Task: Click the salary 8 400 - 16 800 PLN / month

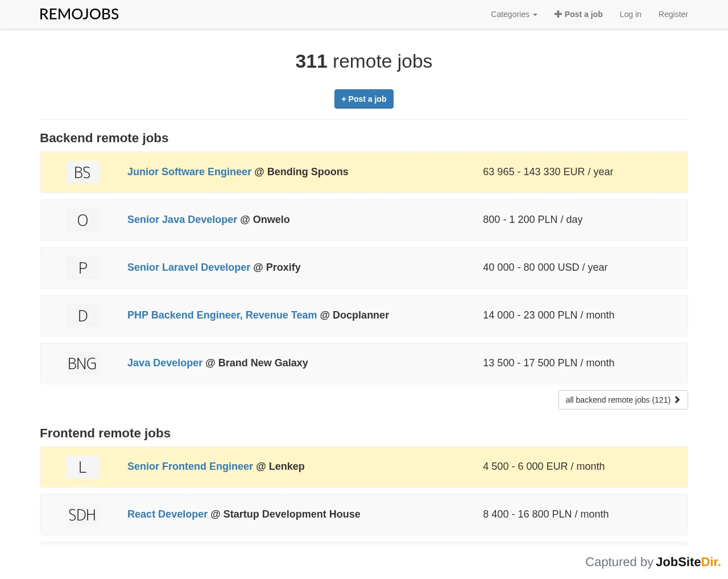Action: click(x=545, y=514)
